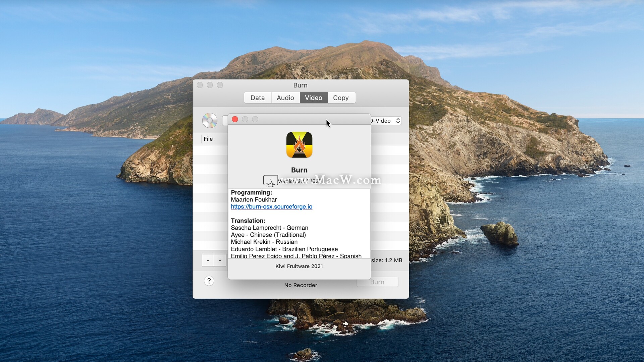
Task: Click 'Eduardo Lamblet - Brazilian Portuguese' line
Action: coord(284,249)
